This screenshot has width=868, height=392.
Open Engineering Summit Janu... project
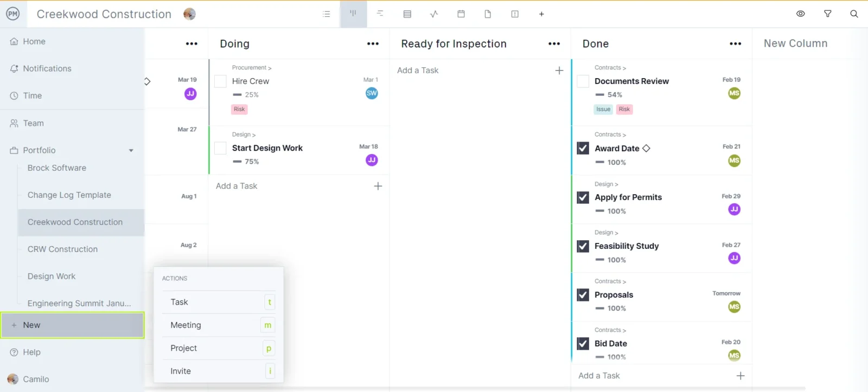point(79,304)
